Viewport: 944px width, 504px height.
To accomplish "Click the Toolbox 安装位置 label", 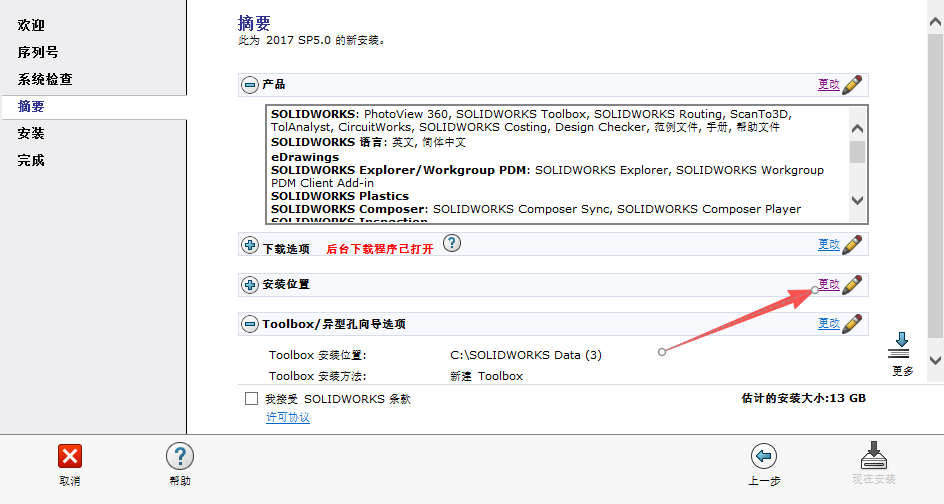I will coord(317,355).
